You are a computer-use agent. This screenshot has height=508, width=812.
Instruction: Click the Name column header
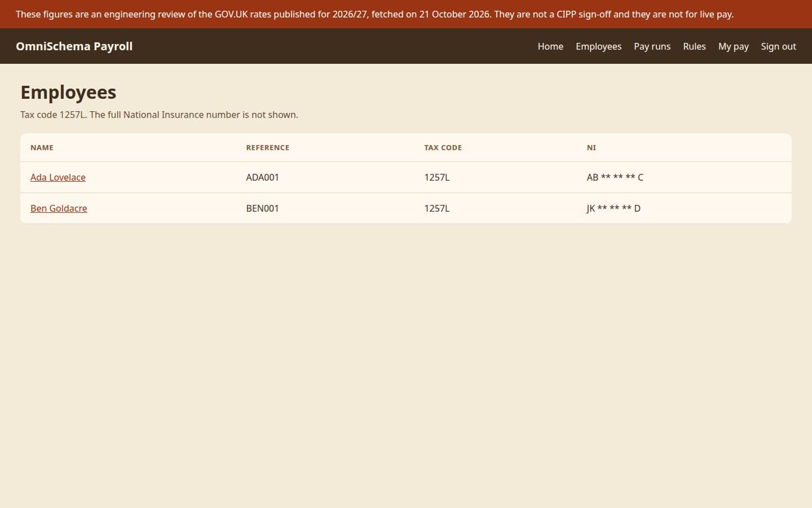coord(42,147)
